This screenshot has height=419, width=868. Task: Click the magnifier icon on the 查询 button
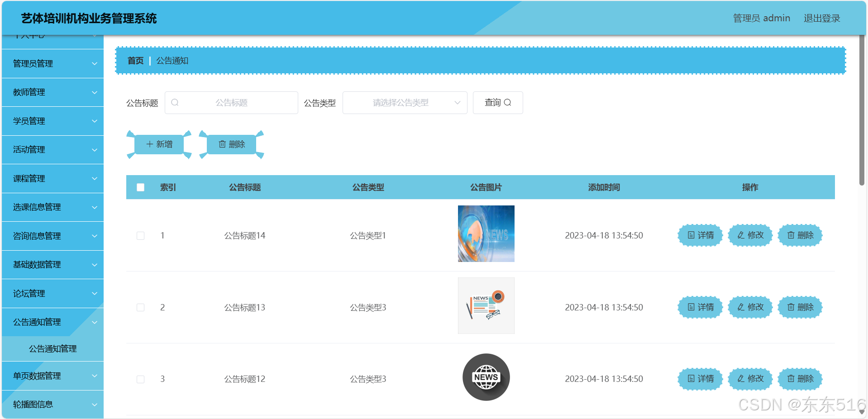click(x=508, y=103)
